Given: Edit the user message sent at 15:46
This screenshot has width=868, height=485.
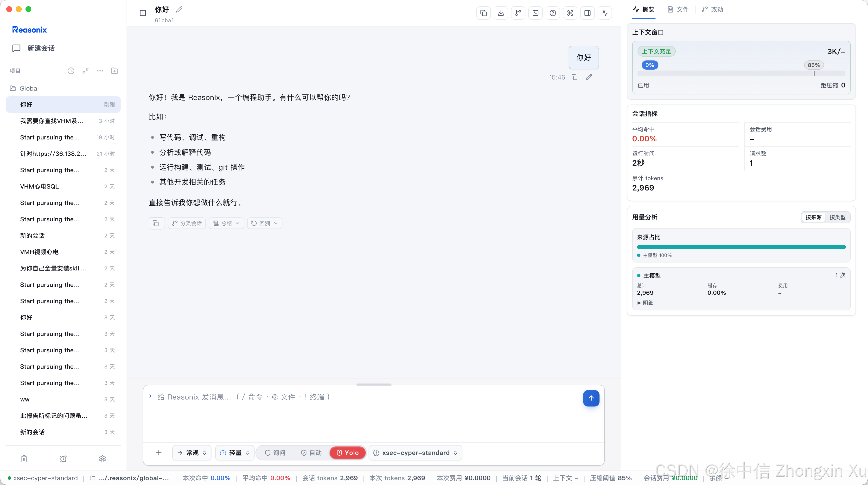Looking at the screenshot, I should tap(589, 77).
